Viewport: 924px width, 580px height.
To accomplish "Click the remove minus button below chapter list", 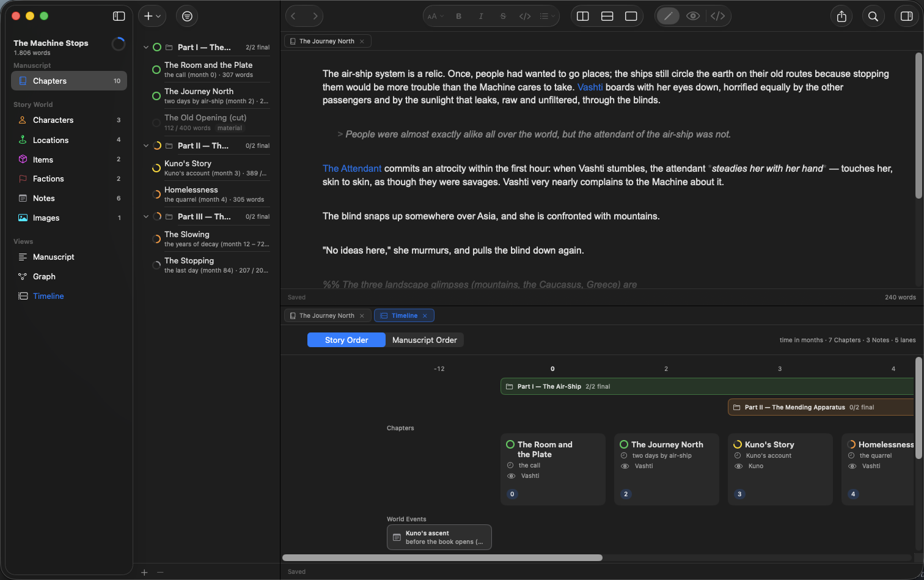I will point(160,573).
